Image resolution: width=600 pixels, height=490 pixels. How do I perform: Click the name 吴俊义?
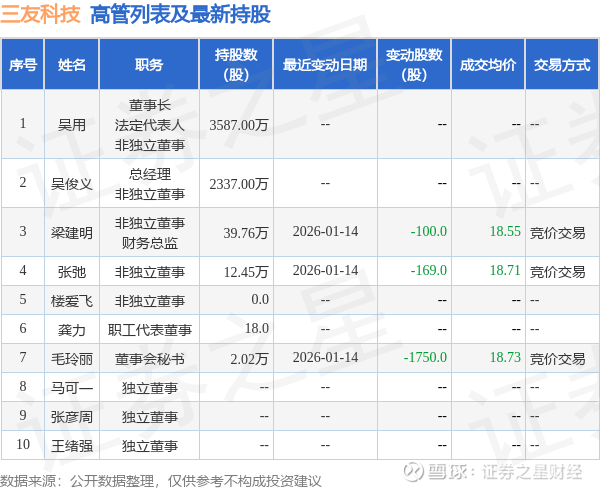click(x=72, y=184)
